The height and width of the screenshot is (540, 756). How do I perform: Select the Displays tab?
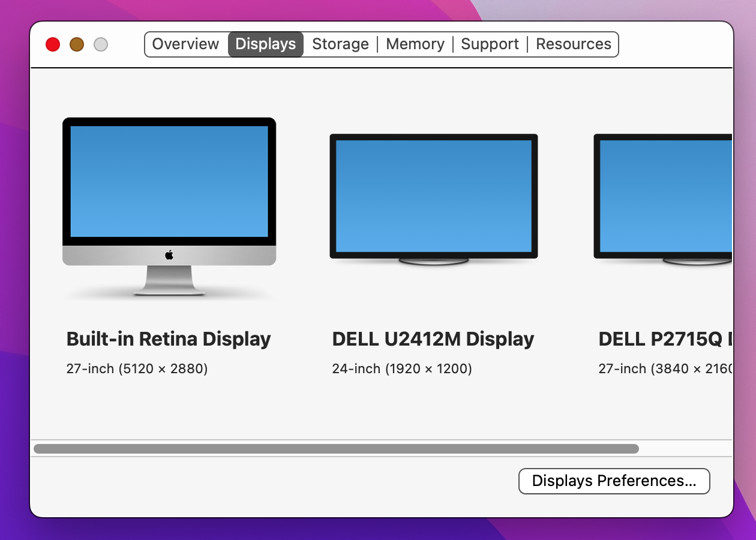(266, 44)
